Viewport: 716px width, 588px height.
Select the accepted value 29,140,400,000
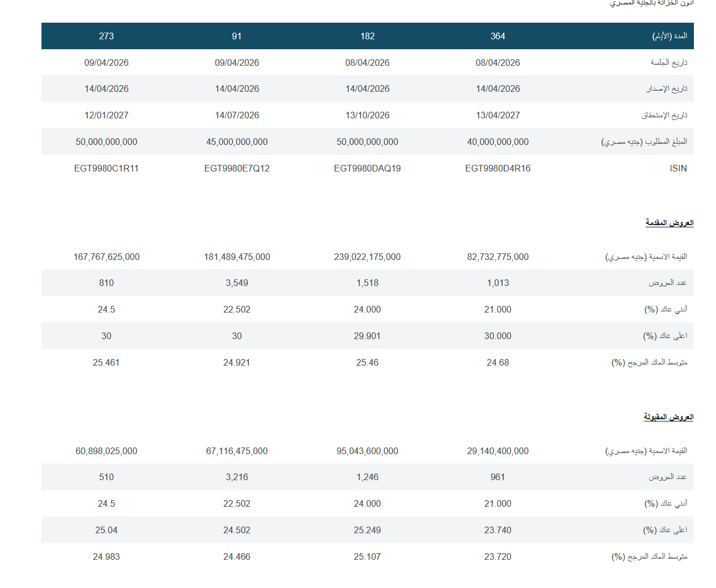pyautogui.click(x=498, y=451)
